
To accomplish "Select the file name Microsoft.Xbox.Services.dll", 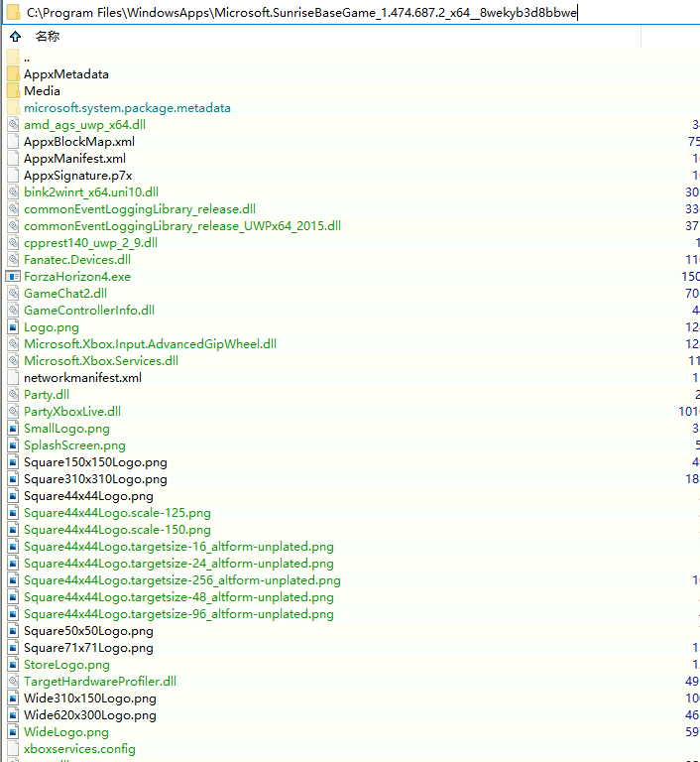I will point(101,360).
